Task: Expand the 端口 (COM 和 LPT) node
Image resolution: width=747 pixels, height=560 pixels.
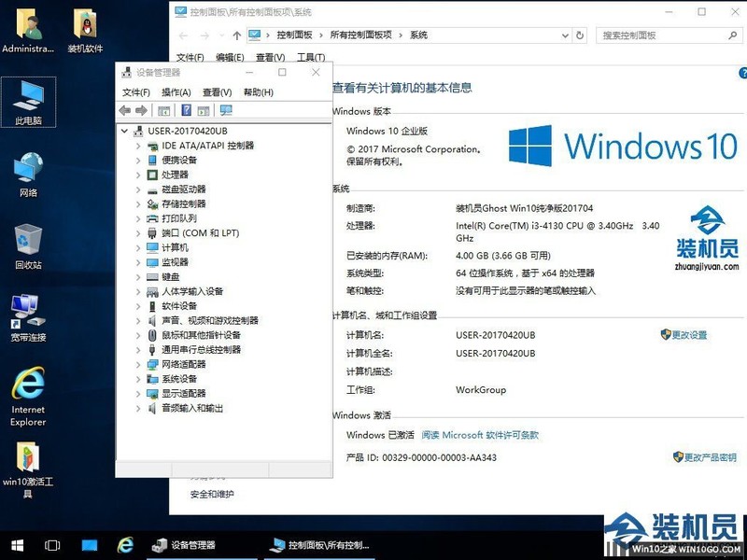Action: point(138,233)
